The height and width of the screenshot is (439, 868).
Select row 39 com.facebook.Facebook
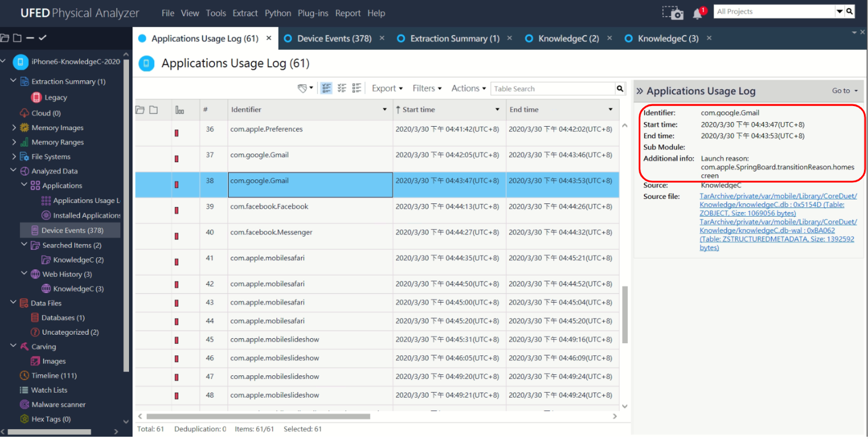(x=377, y=210)
